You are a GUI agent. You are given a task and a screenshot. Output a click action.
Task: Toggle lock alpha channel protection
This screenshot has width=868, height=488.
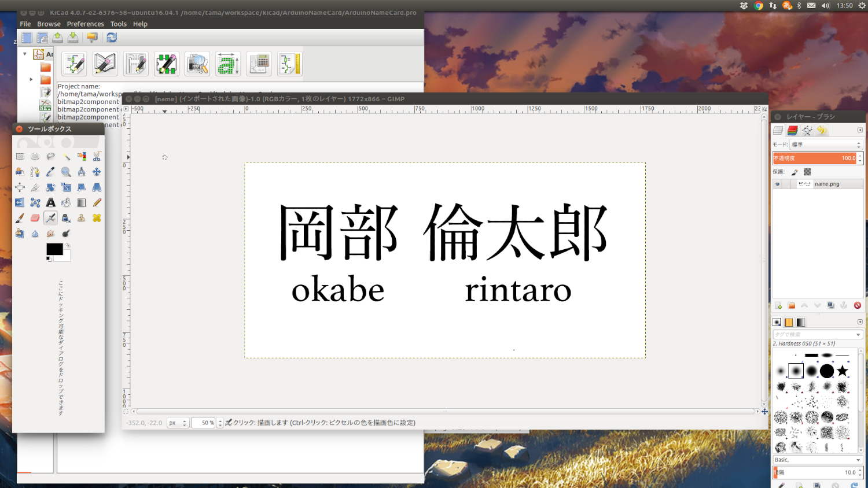[x=807, y=172]
